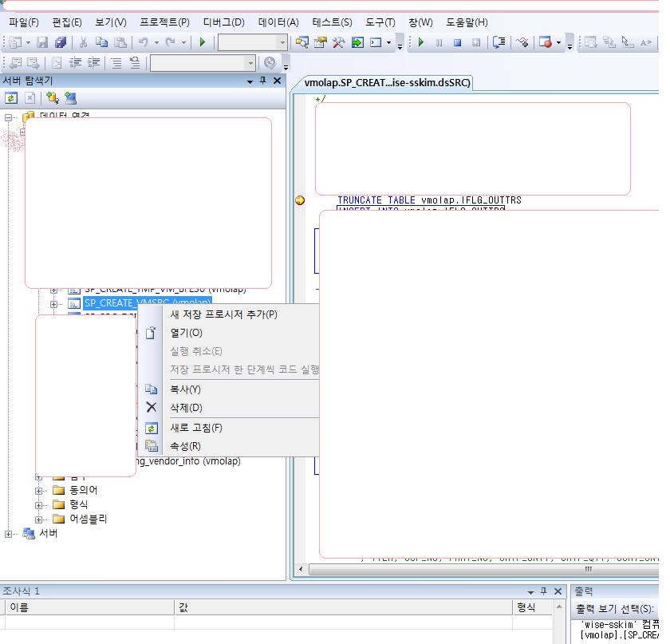670x644 pixels.
Task: Click the Decrease Indent icon
Action: pyautogui.click(x=75, y=63)
